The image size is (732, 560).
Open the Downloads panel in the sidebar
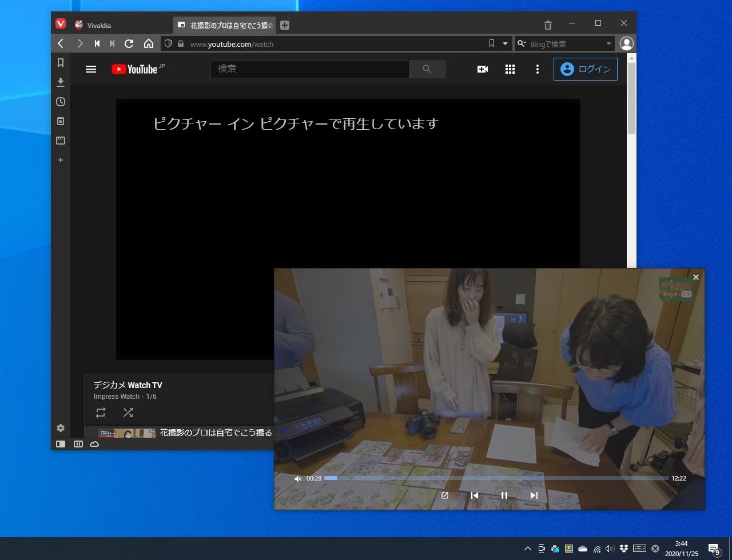(x=61, y=82)
